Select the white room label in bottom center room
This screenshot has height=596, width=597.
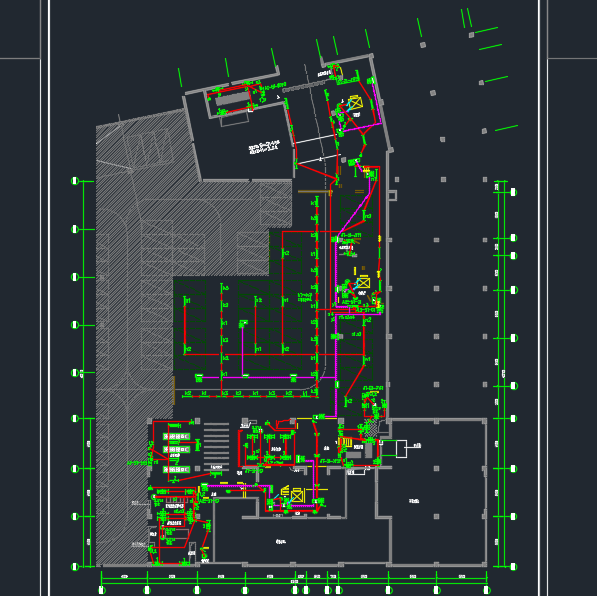[281, 541]
